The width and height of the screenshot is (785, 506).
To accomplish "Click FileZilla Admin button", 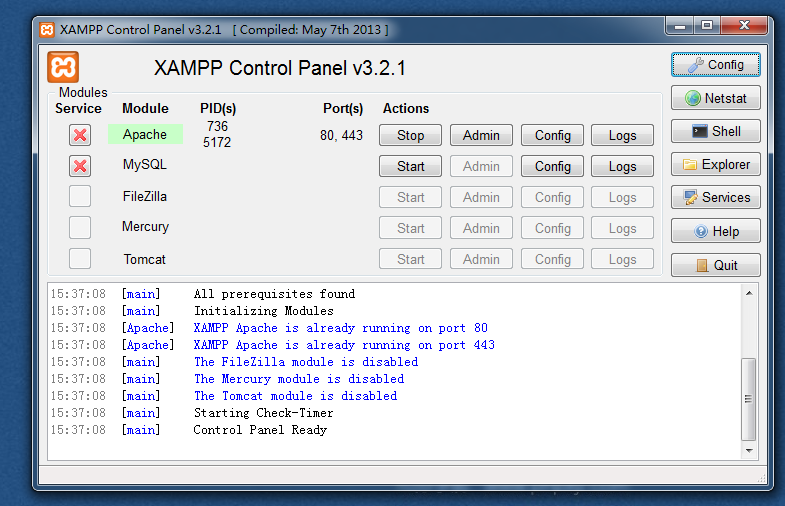I will click(x=481, y=197).
